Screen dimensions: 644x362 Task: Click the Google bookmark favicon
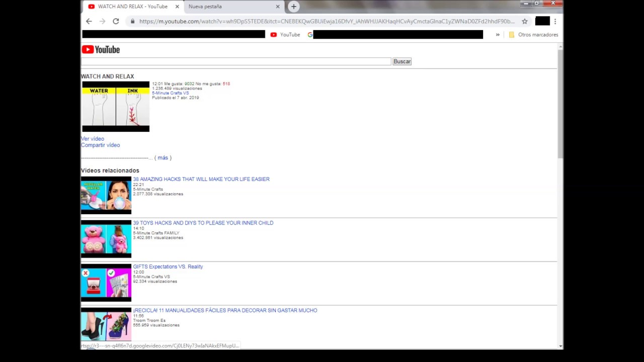coord(310,35)
